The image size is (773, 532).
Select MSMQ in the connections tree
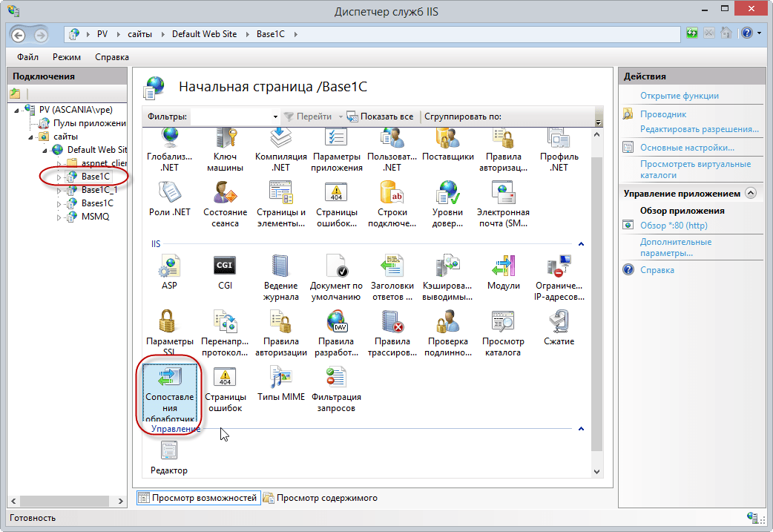coord(95,216)
